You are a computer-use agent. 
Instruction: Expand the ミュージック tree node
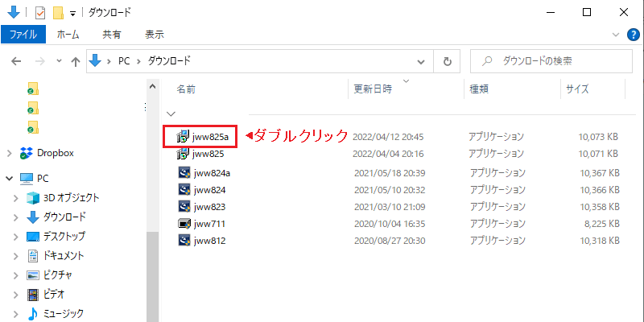pyautogui.click(x=16, y=315)
